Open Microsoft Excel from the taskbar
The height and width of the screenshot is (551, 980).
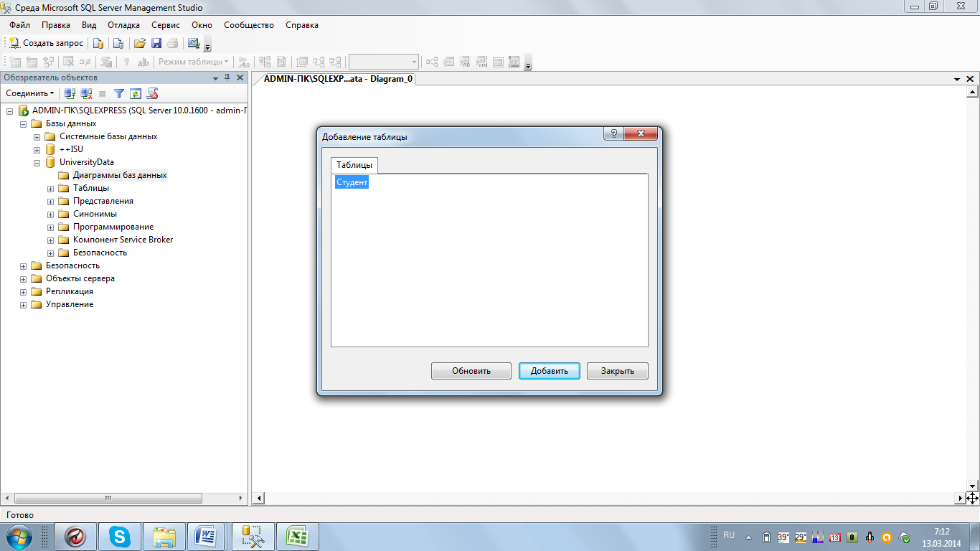point(298,537)
